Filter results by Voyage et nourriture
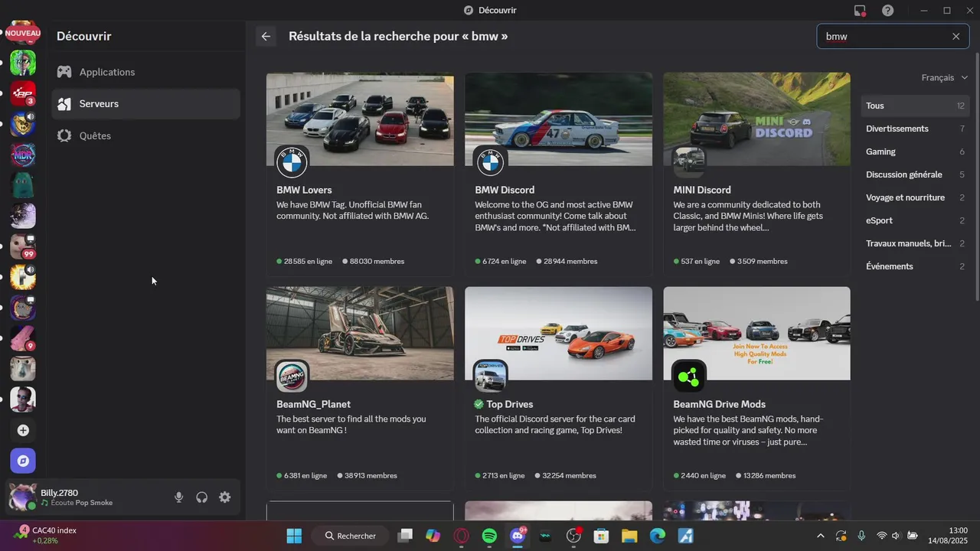The width and height of the screenshot is (980, 551). [x=915, y=197]
